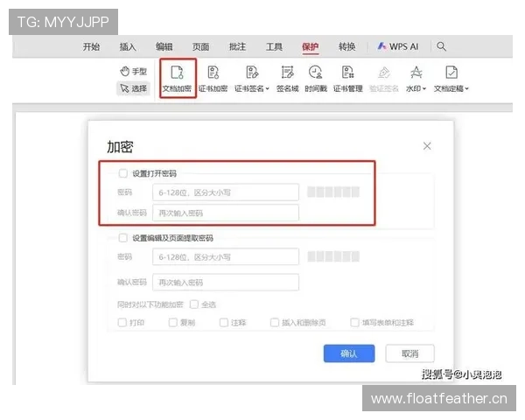Check the 填写表单和注释 checkbox

click(x=354, y=323)
